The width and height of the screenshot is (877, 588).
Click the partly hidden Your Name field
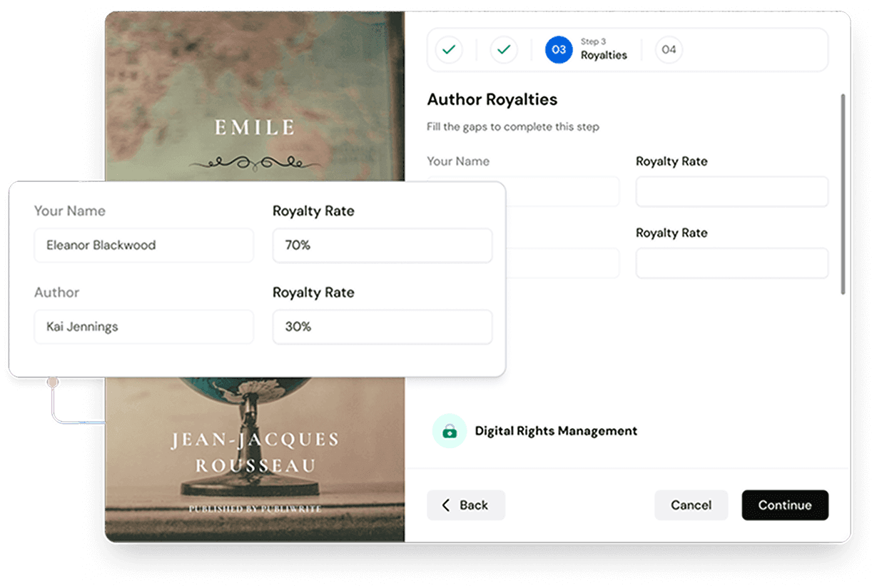[x=562, y=192]
